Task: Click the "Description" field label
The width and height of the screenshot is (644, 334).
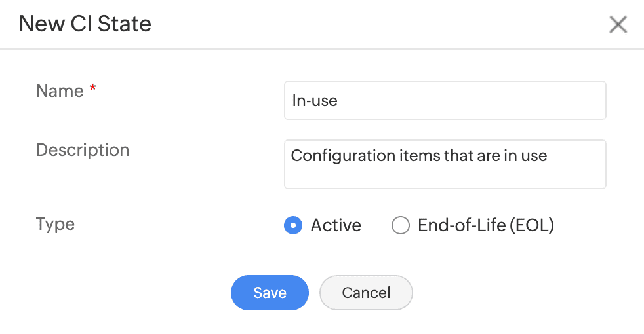Action: coord(83,150)
